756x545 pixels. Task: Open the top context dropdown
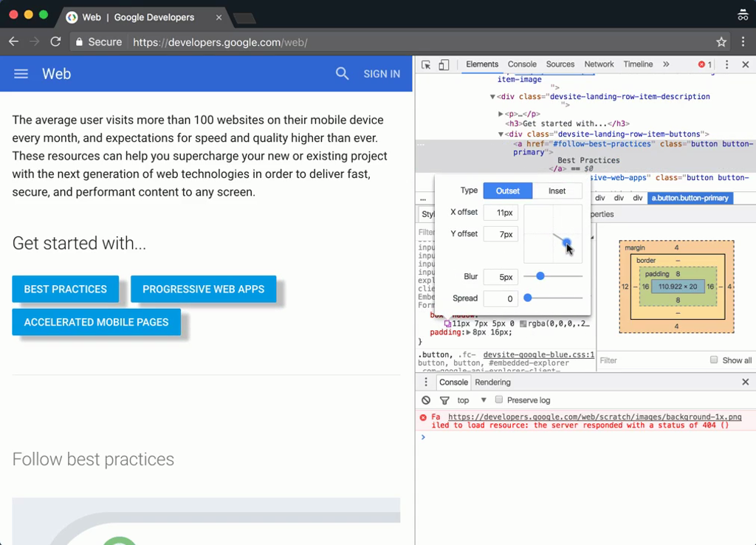[472, 400]
